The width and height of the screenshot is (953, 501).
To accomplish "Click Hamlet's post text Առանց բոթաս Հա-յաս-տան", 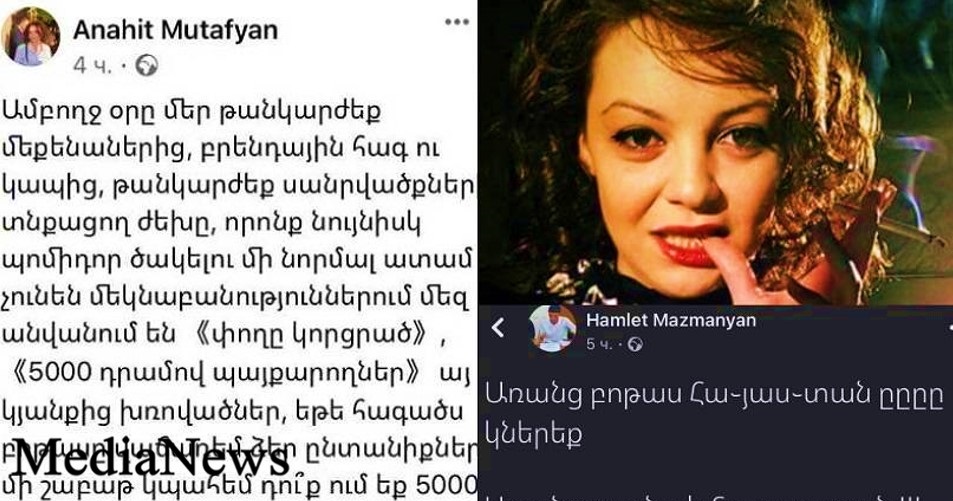I will (x=714, y=396).
